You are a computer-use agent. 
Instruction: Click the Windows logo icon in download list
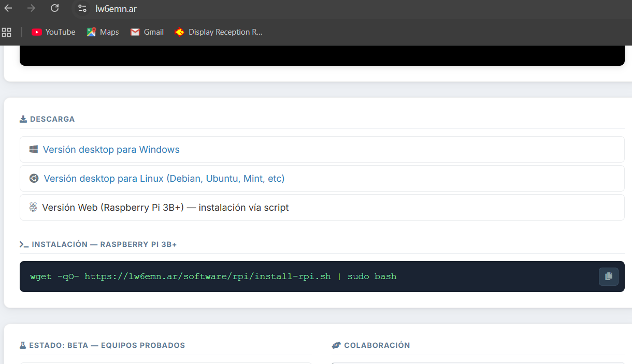pyautogui.click(x=34, y=149)
